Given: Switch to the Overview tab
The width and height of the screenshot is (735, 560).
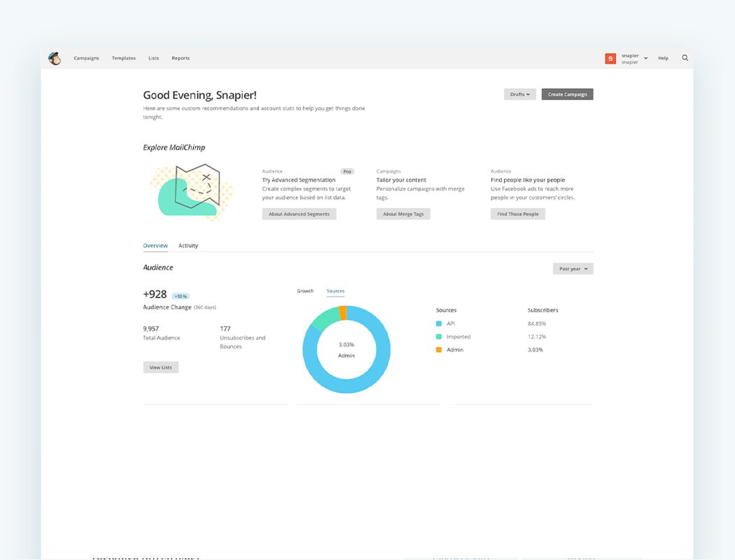Looking at the screenshot, I should click(155, 246).
